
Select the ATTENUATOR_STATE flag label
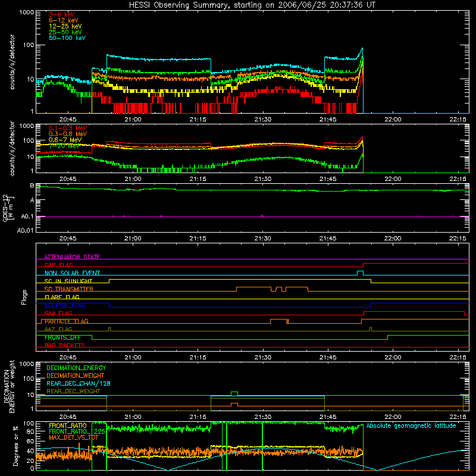72,257
